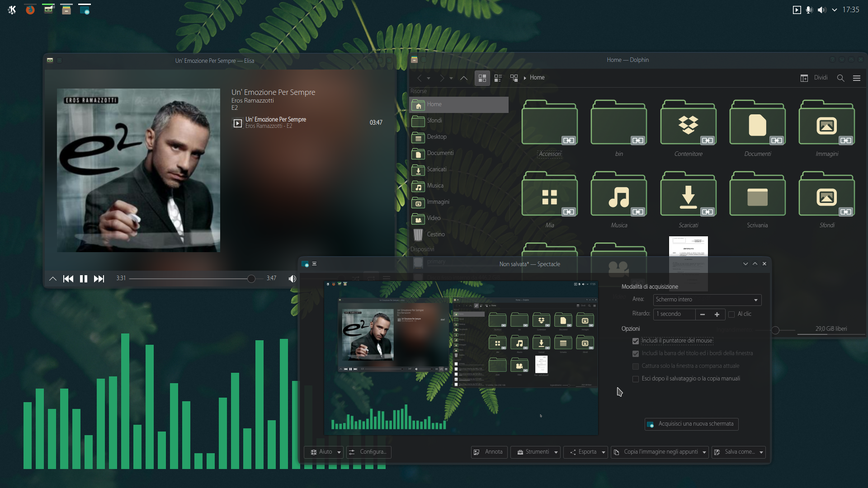Open the Strumenti dropdown
Screen dimensions: 868x488
coord(536,452)
